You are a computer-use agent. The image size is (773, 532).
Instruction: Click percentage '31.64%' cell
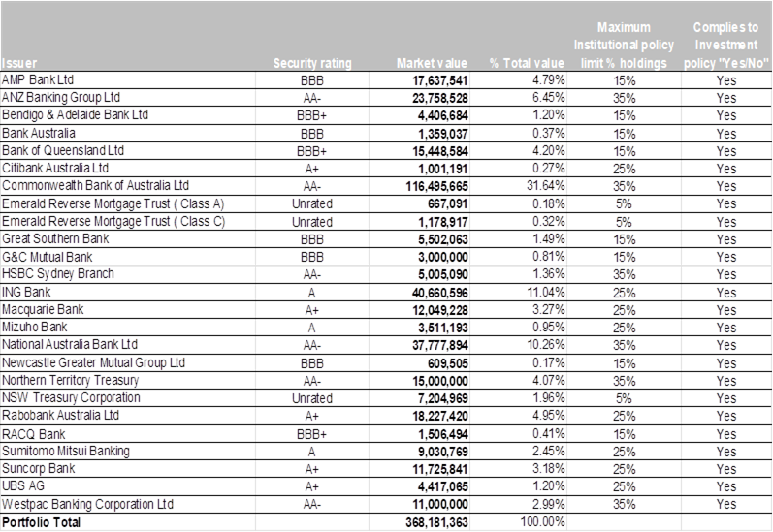click(x=546, y=186)
